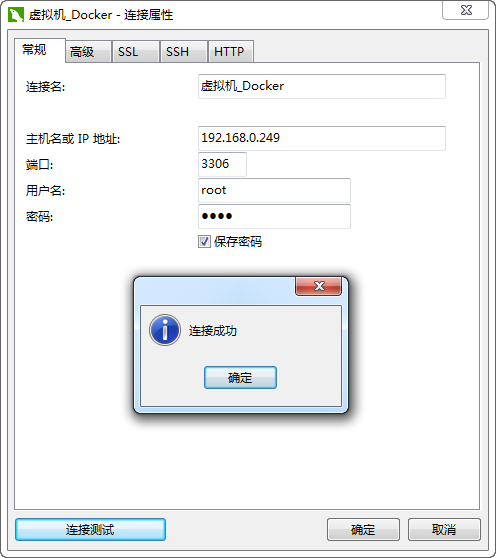
Task: Click the 连接成功 message text
Action: [x=213, y=331]
